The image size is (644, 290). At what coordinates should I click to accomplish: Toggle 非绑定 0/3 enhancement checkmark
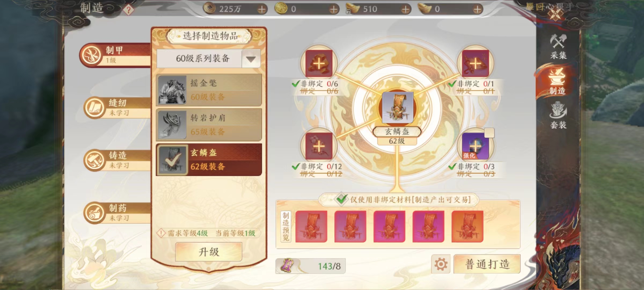coord(452,166)
